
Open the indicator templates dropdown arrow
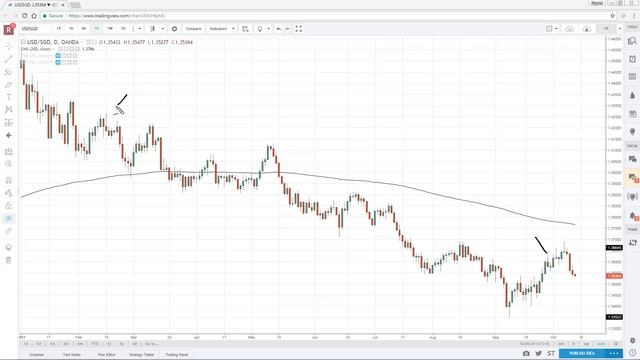tap(233, 29)
